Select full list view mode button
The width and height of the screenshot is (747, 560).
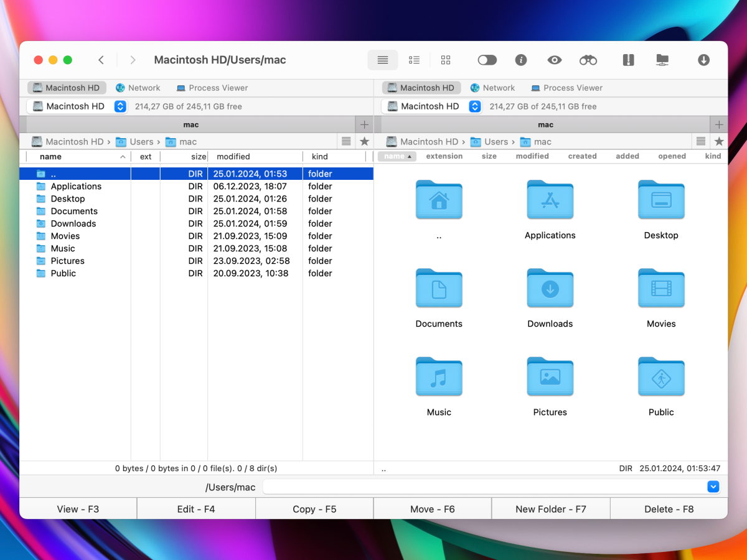pyautogui.click(x=383, y=60)
